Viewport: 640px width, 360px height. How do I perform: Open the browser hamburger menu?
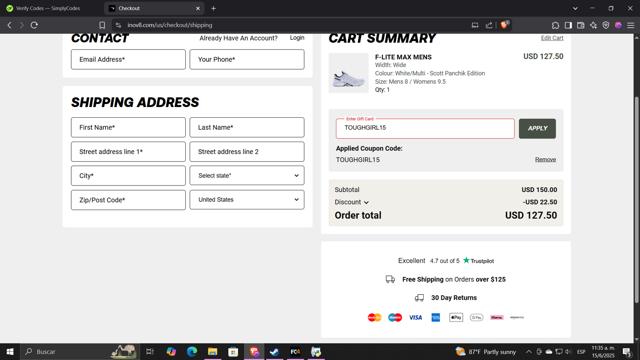[631, 25]
